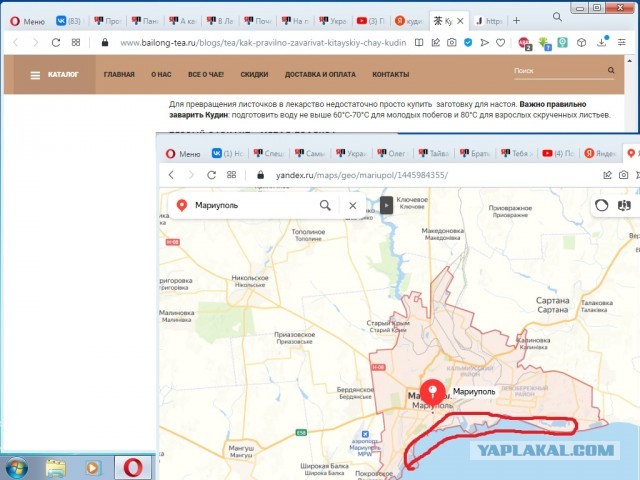This screenshot has height=480, width=640.
Task: Go to ГЛАВНАЯ page
Action: click(119, 75)
